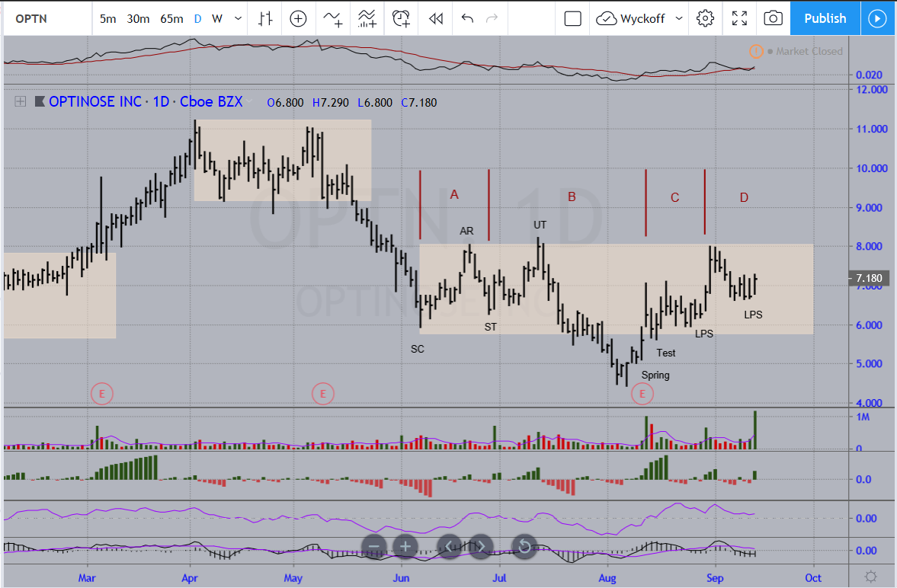The image size is (897, 588).
Task: Undo the last chart action
Action: [x=467, y=18]
